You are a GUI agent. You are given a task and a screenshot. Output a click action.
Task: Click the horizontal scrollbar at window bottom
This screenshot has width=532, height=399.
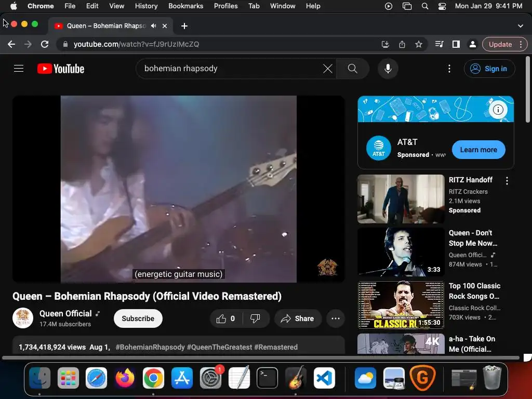[261, 357]
